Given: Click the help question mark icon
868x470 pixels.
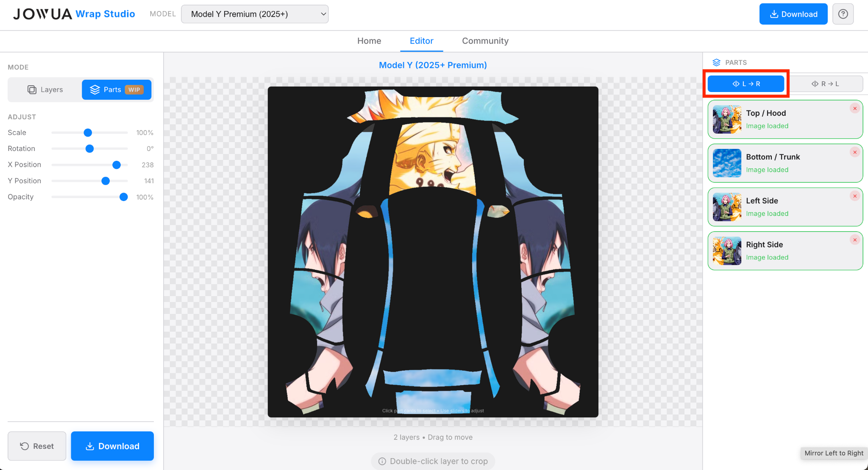Looking at the screenshot, I should tap(843, 14).
